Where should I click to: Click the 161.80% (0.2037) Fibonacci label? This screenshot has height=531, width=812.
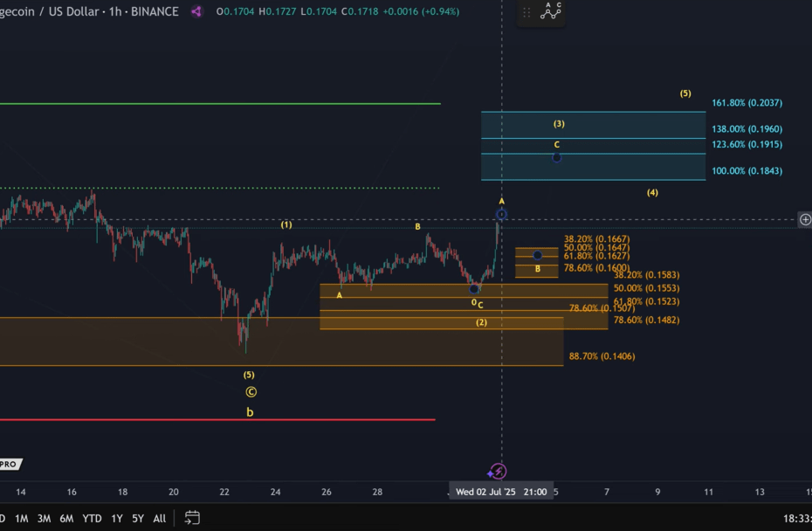747,103
